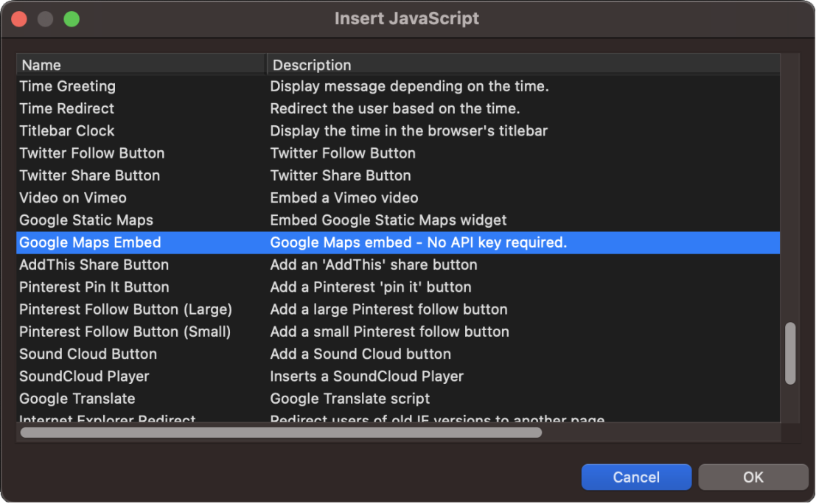Image resolution: width=816 pixels, height=504 pixels.
Task: Click the highlighted Google Maps Embed row
Action: 90,242
